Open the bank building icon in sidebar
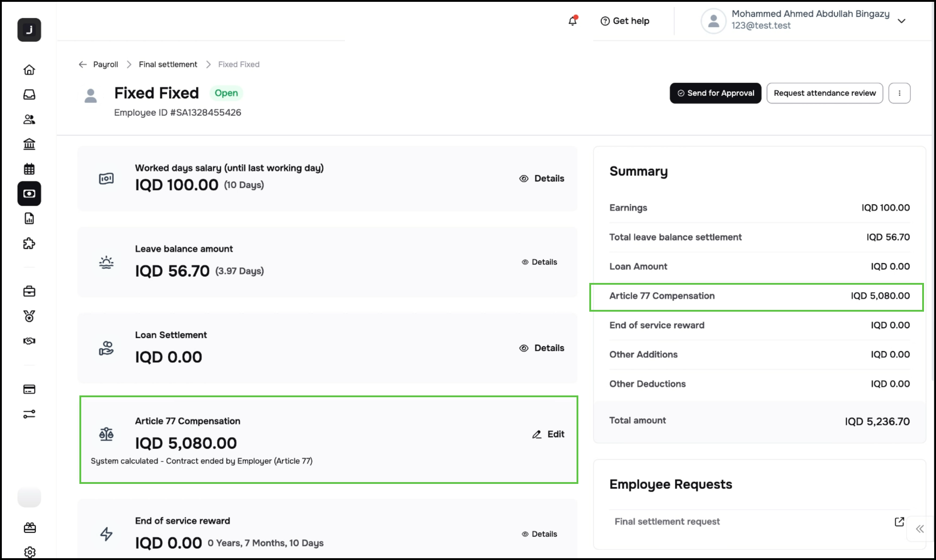 29,144
